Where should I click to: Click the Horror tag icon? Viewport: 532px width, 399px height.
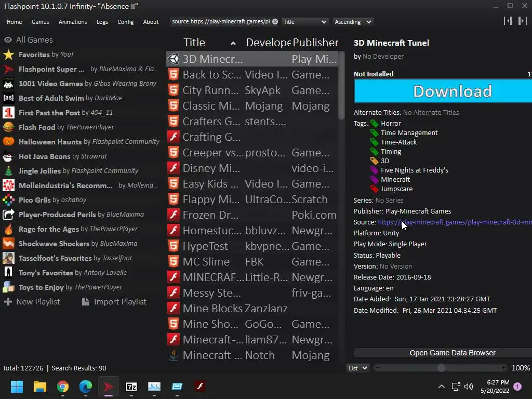pos(374,124)
